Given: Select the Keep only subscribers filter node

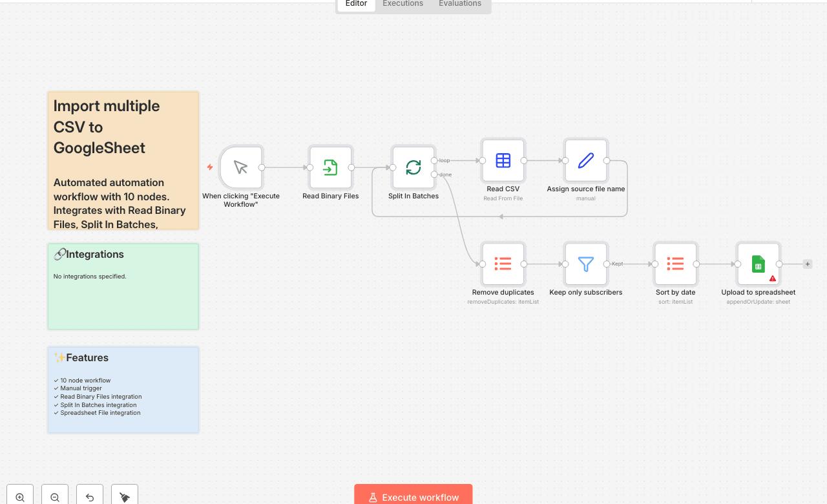Looking at the screenshot, I should [x=585, y=264].
